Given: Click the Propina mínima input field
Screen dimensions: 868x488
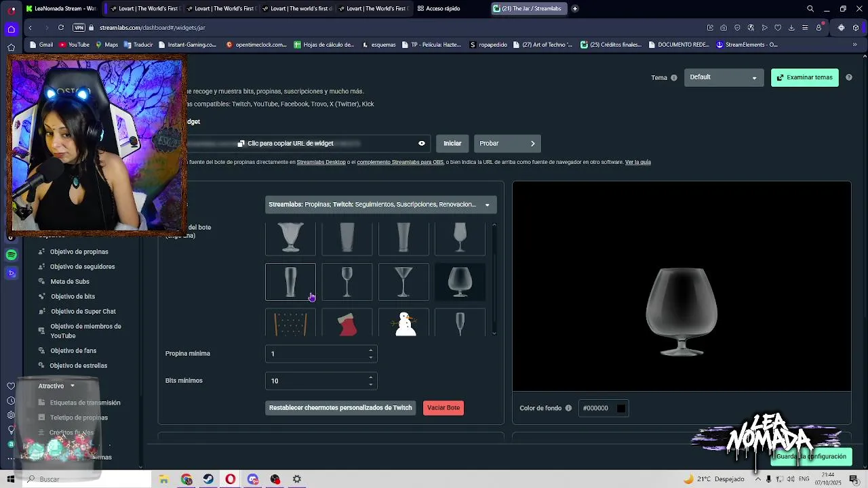Looking at the screenshot, I should click(321, 353).
